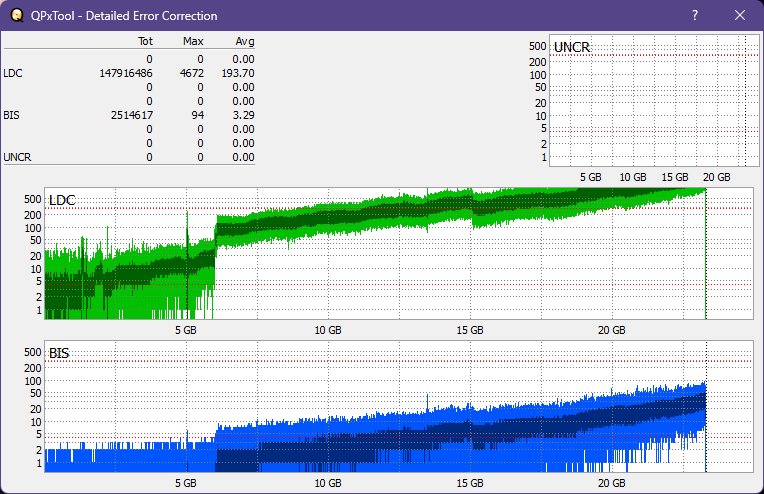Viewport: 764px width, 494px height.
Task: Click the LDC max value 4672
Action: point(191,73)
